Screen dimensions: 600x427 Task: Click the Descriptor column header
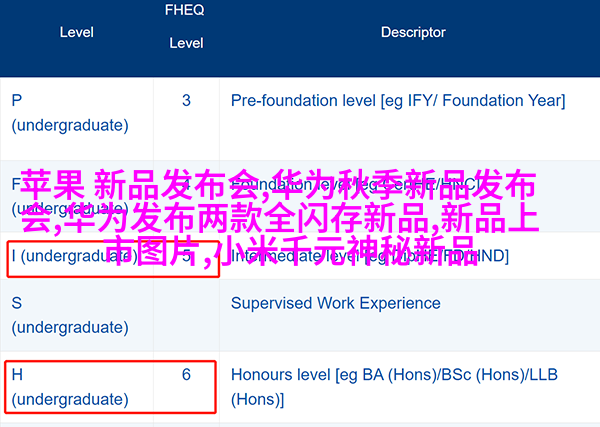pos(413,32)
